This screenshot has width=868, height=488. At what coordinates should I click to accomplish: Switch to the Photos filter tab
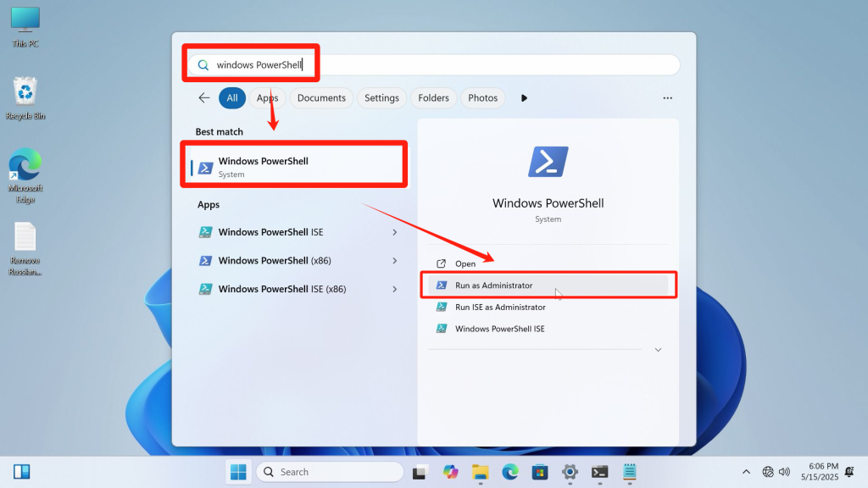pyautogui.click(x=482, y=98)
